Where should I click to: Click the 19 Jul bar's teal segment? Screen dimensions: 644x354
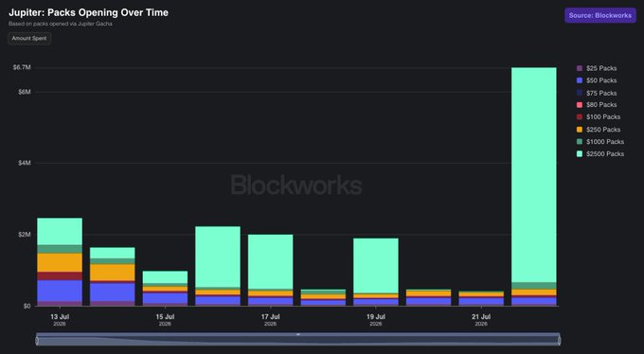[x=376, y=266]
